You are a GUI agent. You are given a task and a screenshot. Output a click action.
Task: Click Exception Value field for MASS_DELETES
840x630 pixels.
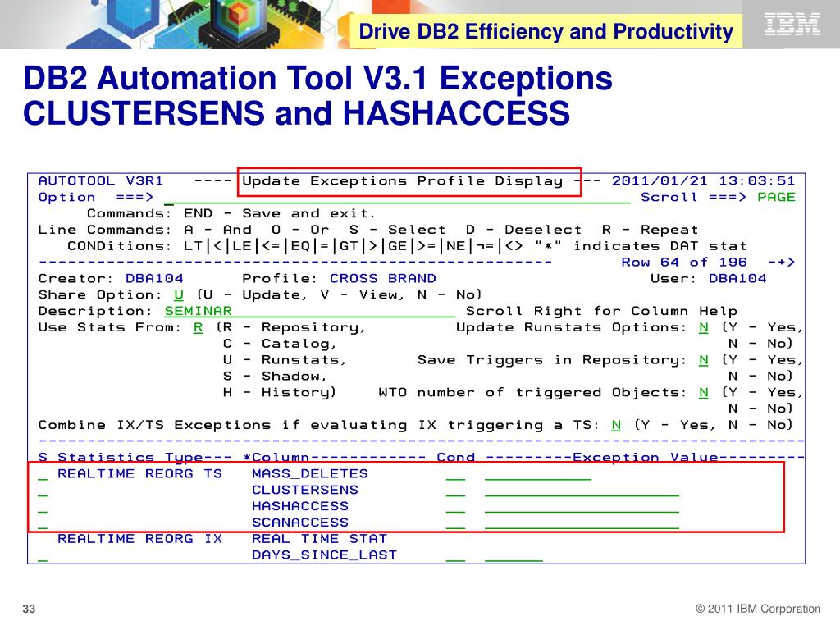pyautogui.click(x=538, y=474)
